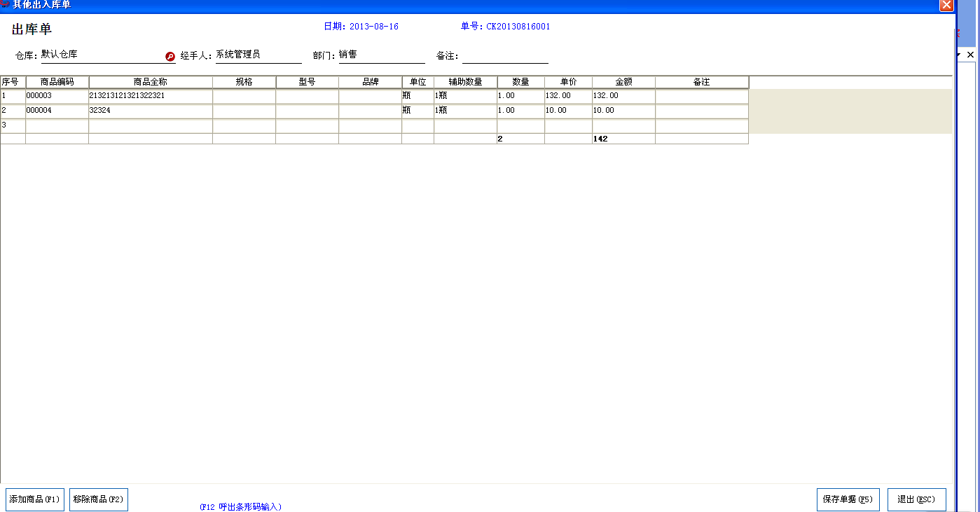The image size is (980, 512).
Task: Click the 规格 column header
Action: 244,82
